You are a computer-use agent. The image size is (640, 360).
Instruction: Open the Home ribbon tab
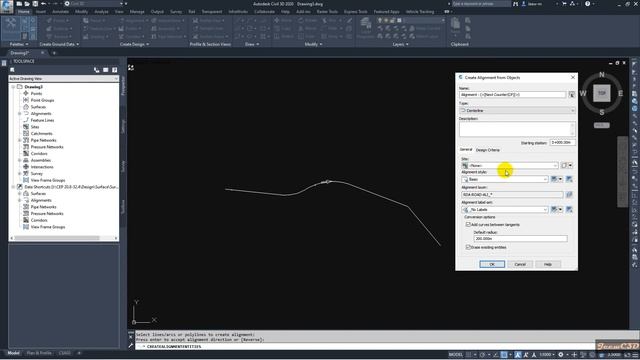(23, 12)
